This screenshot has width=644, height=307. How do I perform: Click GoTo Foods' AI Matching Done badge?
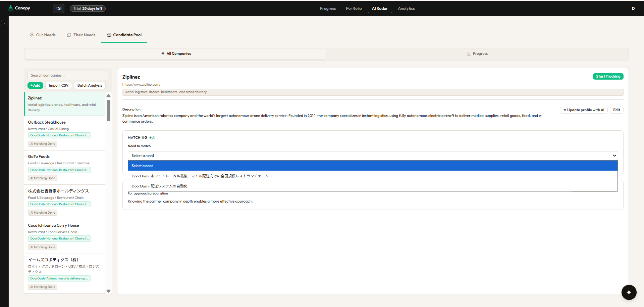(43, 178)
